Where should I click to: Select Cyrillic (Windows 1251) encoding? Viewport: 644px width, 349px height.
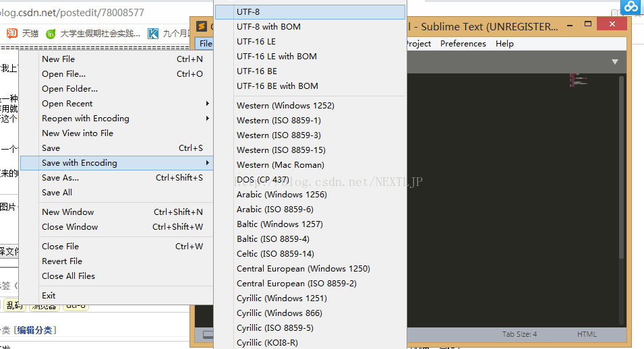pyautogui.click(x=310, y=298)
